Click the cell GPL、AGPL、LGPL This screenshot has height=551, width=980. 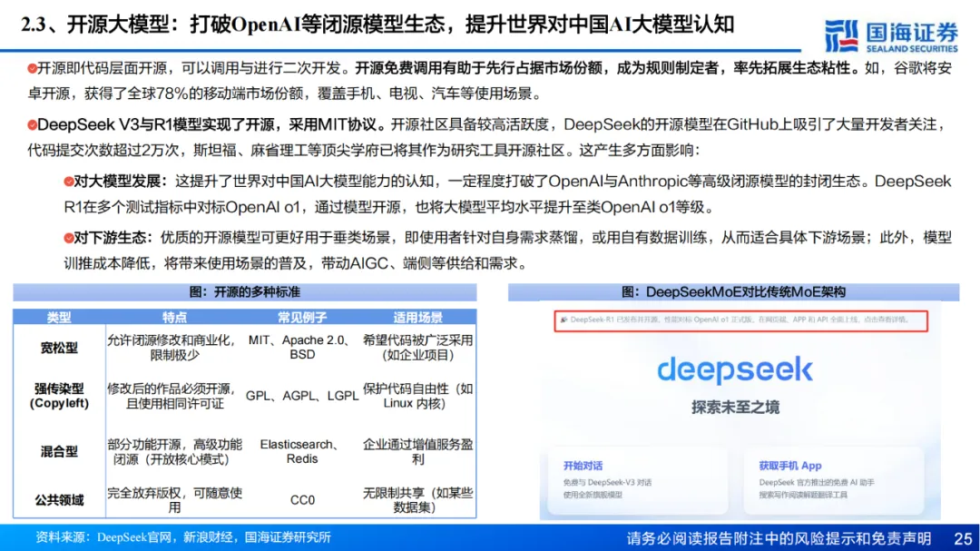302,396
